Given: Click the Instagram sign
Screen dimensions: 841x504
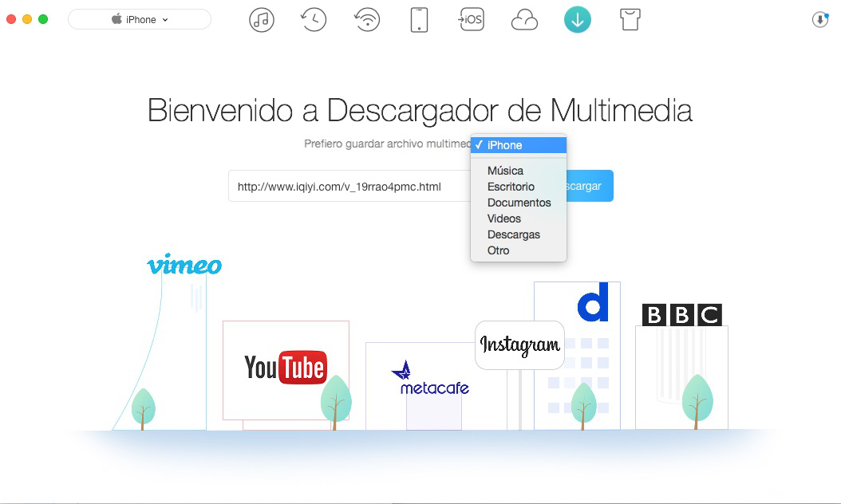Looking at the screenshot, I should click(519, 345).
